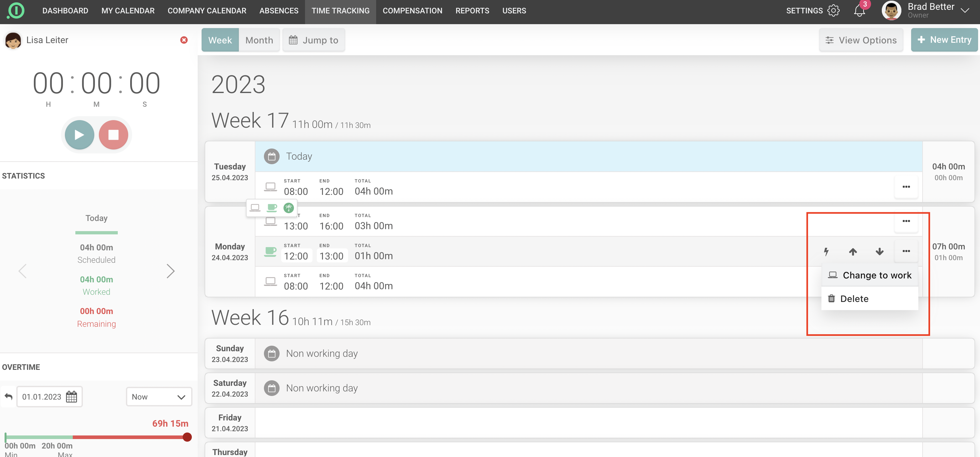This screenshot has height=457, width=980.
Task: Reset the overtime date with the undo arrow
Action: pyautogui.click(x=8, y=397)
